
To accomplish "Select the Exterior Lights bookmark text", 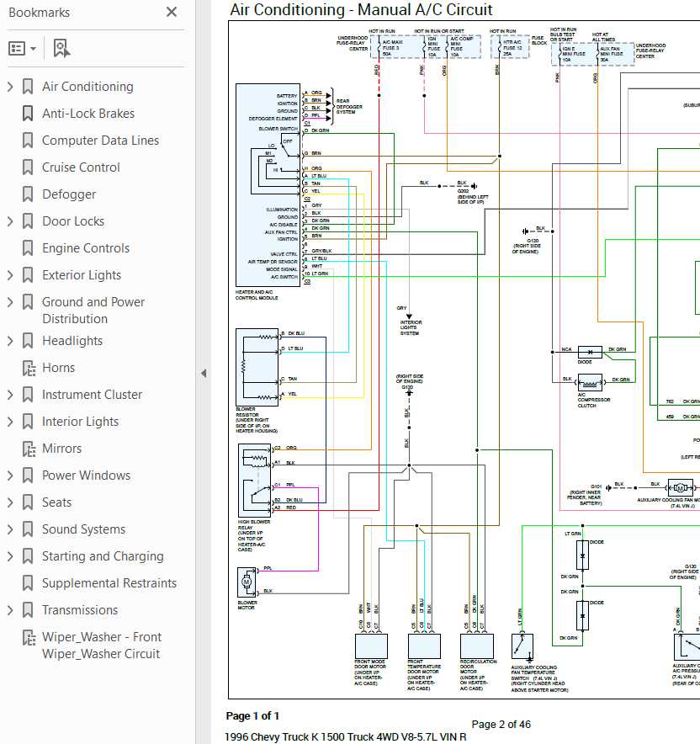I will click(82, 275).
